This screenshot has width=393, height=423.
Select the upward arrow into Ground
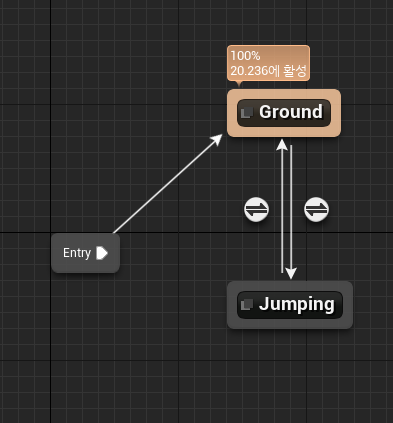tap(282, 206)
